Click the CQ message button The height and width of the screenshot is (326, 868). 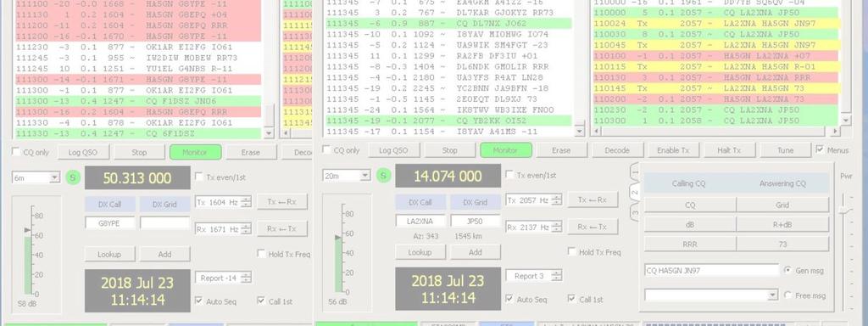[x=690, y=205]
